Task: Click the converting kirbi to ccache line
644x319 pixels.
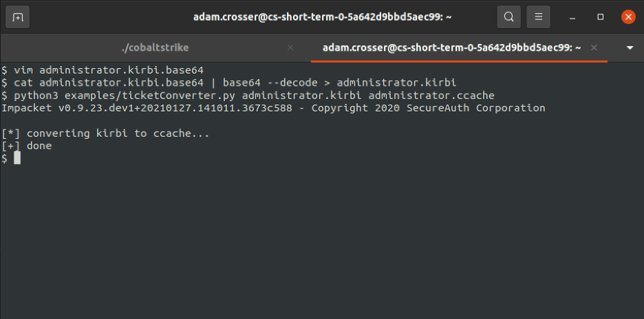Action: (105, 133)
